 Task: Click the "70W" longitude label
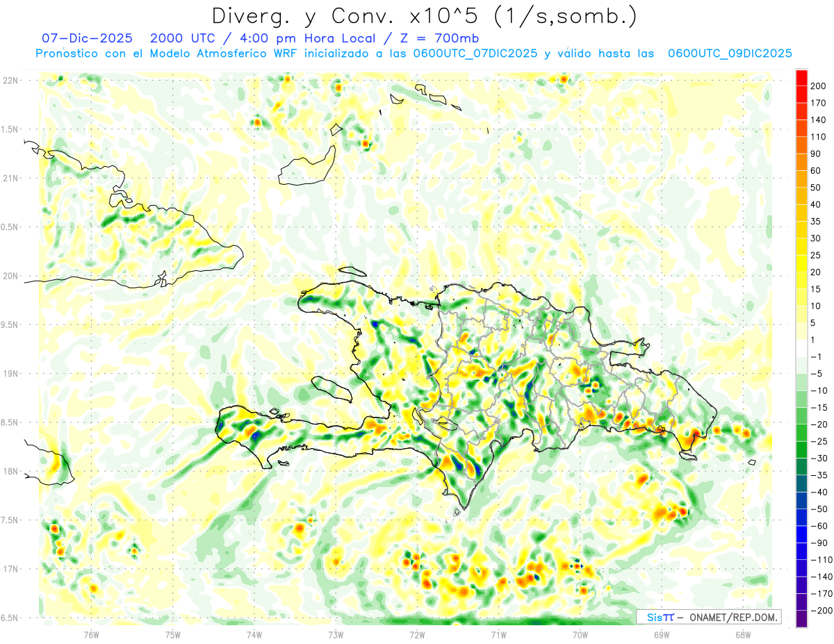pyautogui.click(x=580, y=634)
